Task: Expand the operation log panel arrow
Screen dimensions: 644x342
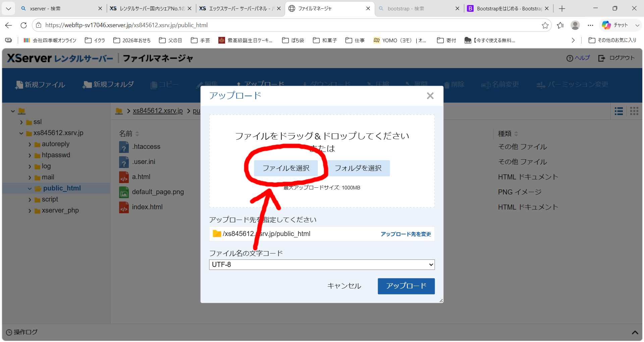Action: (635, 332)
